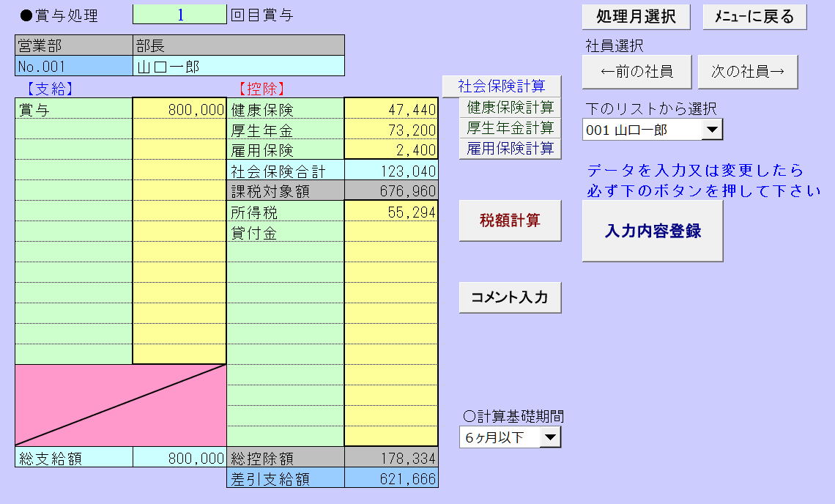The image size is (835, 504).
Task: Open コメント入力 for comments
Action: [x=510, y=297]
